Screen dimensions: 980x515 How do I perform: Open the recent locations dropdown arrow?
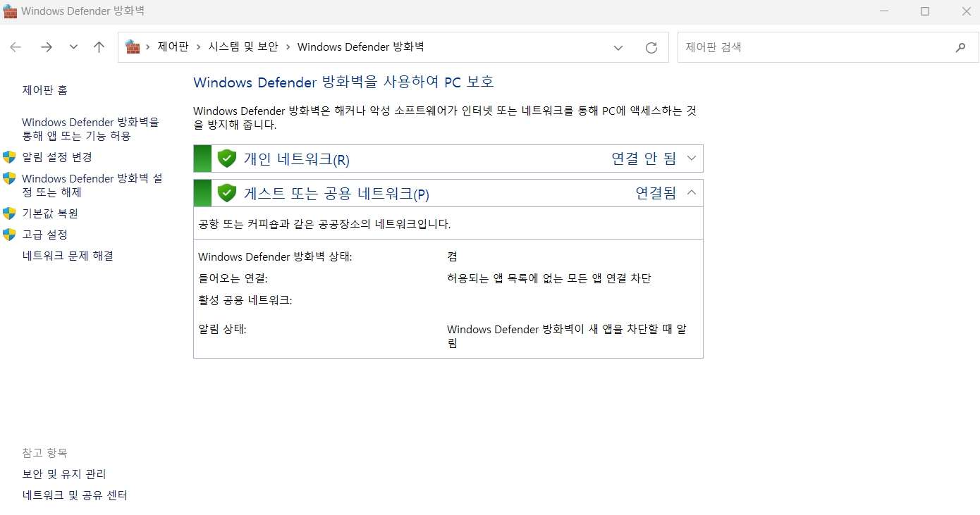point(73,47)
